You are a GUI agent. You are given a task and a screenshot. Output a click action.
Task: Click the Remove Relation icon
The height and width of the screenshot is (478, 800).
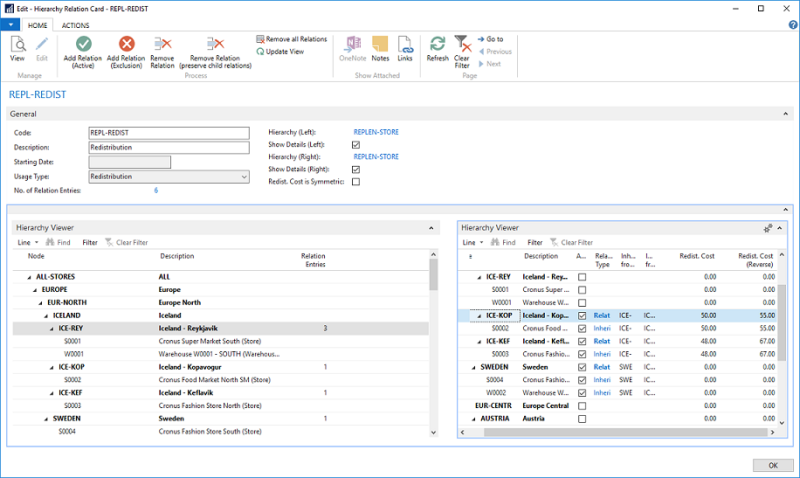tap(162, 45)
